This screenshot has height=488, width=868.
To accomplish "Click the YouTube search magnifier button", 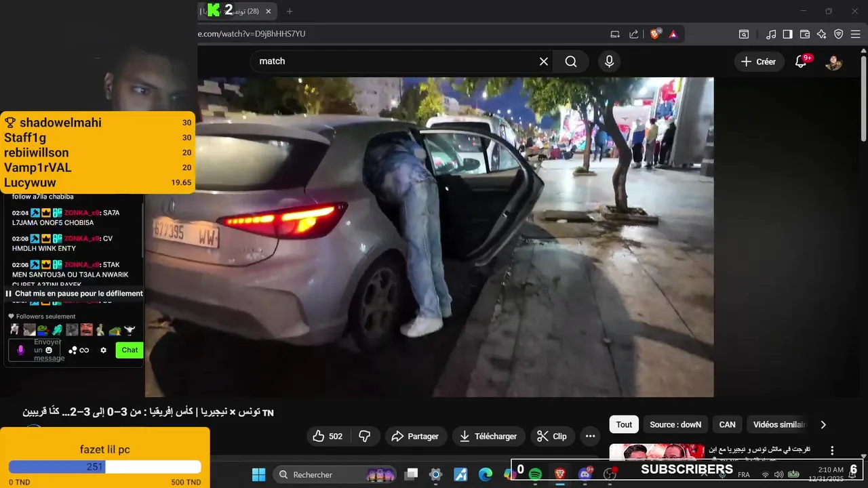I will [571, 62].
